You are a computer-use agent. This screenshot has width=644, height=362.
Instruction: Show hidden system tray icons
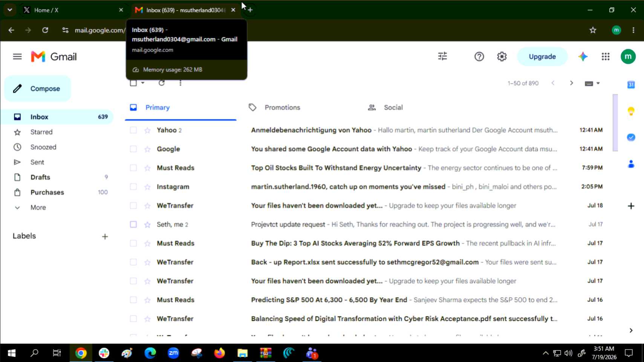pos(545,353)
